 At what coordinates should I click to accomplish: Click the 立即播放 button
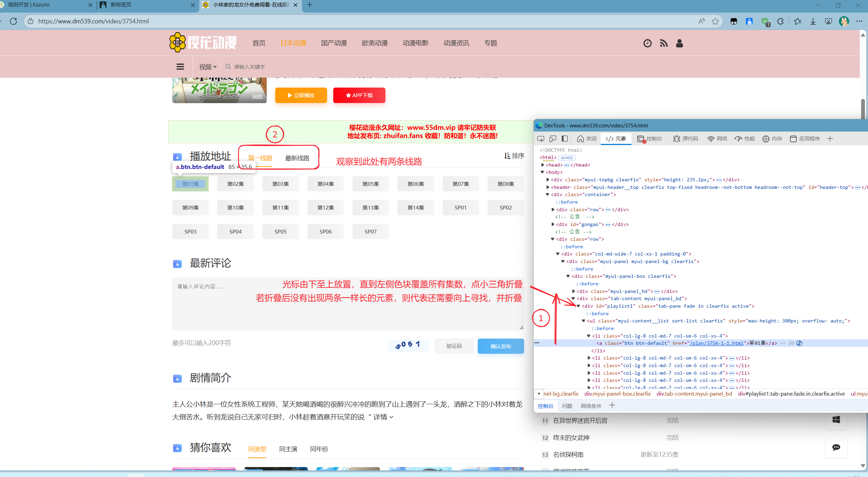click(x=301, y=95)
